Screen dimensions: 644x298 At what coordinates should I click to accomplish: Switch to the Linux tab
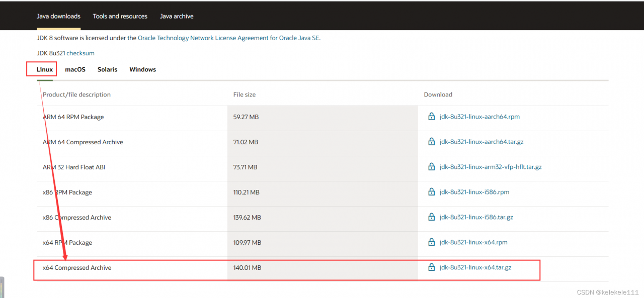tap(45, 69)
